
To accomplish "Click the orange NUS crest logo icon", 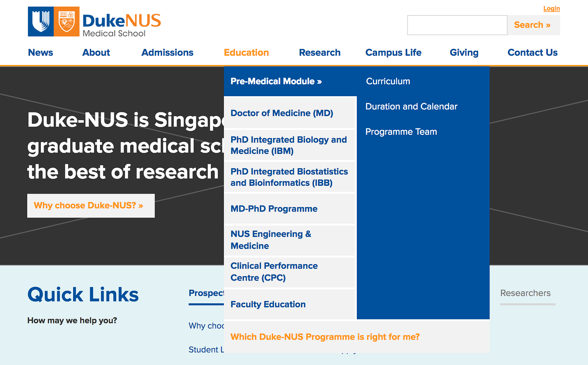I will click(67, 22).
